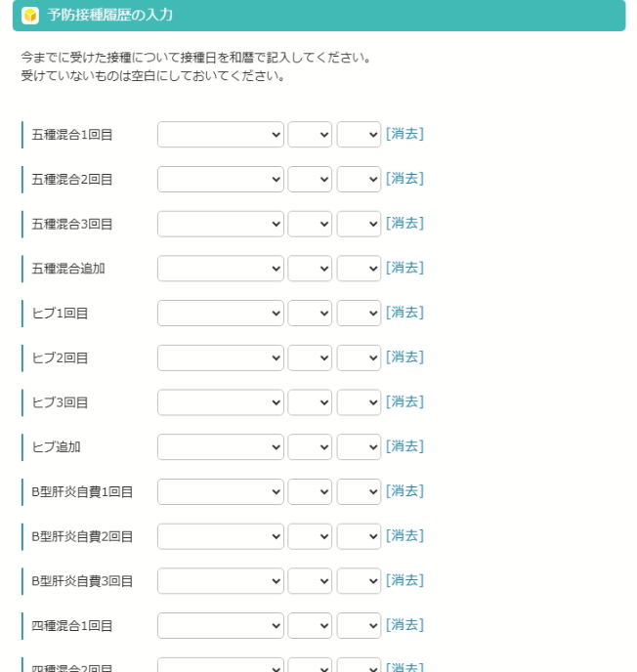
Task: Clear the 五種混合追加 date via 消去
Action: click(404, 268)
